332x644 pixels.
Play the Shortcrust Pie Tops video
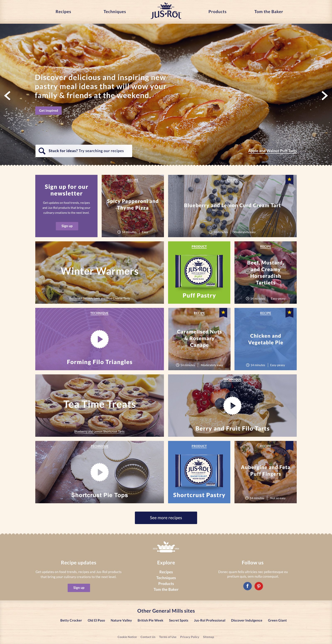[99, 472]
